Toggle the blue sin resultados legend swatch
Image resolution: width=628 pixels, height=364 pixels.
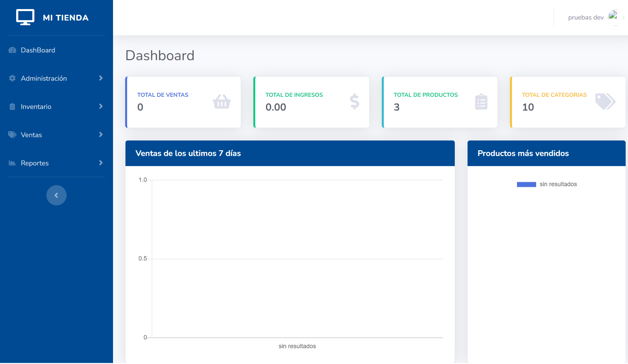pyautogui.click(x=526, y=184)
